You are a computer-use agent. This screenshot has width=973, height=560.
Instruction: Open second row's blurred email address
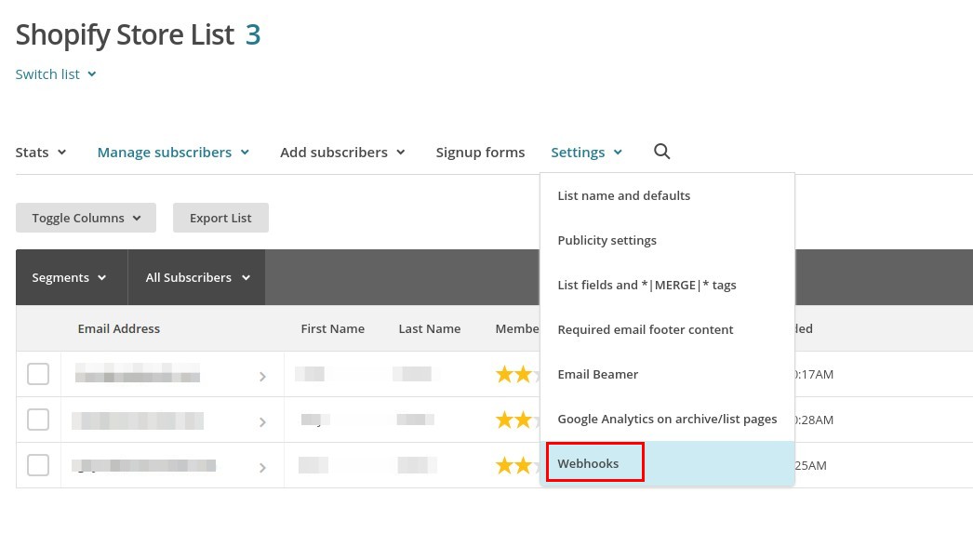click(x=137, y=420)
